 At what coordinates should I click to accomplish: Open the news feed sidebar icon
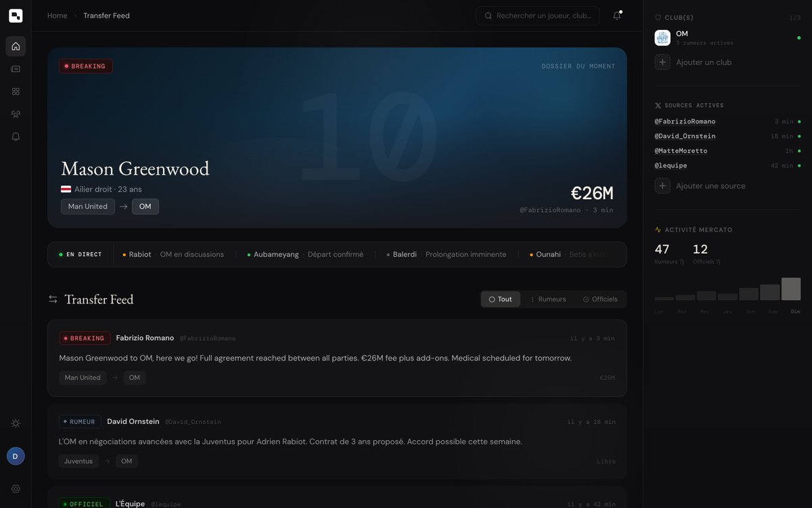[16, 68]
